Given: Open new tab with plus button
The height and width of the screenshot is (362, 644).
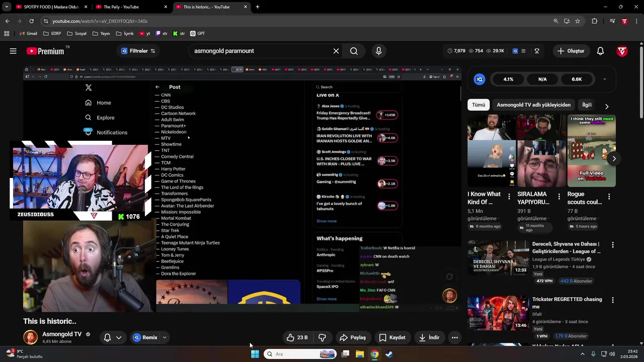Looking at the screenshot, I should click(258, 7).
